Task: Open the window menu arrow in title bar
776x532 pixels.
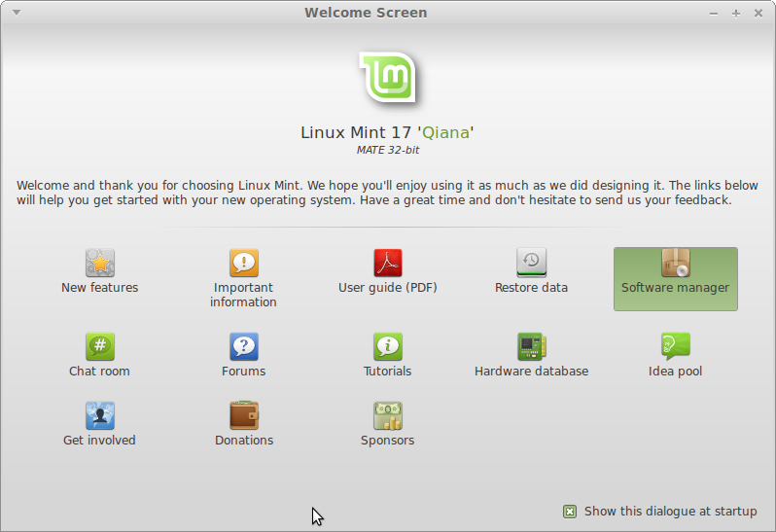Action: (x=17, y=13)
